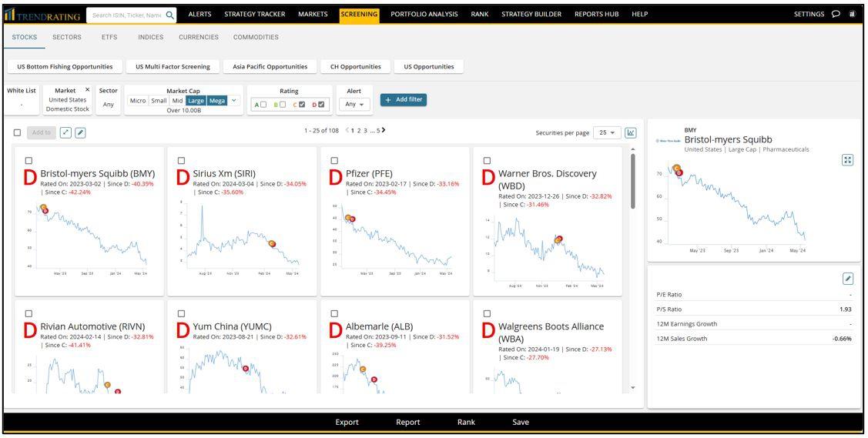This screenshot has width=868, height=438.
Task: Open Strategy Tracker in top navigation
Action: (255, 15)
